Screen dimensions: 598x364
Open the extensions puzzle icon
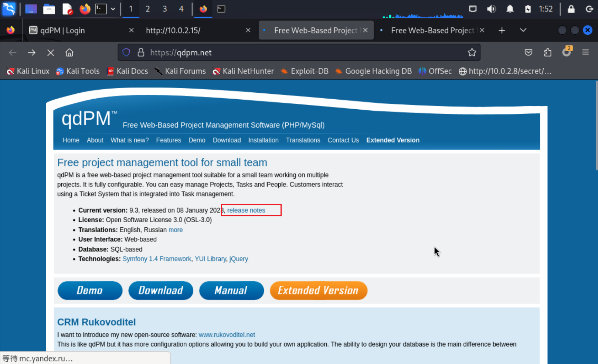point(548,52)
